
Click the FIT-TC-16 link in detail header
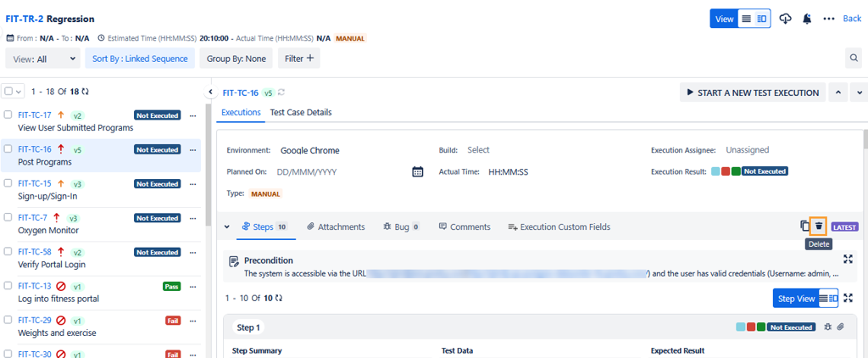240,92
